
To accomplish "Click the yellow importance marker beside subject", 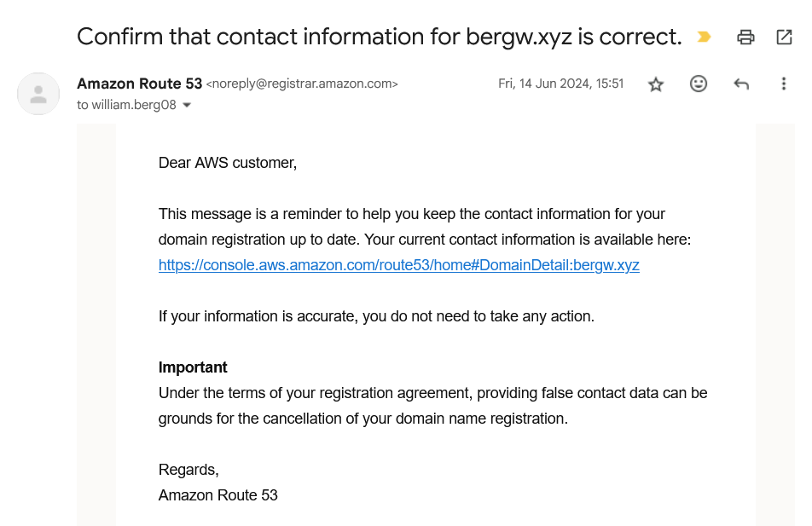I will [x=704, y=37].
